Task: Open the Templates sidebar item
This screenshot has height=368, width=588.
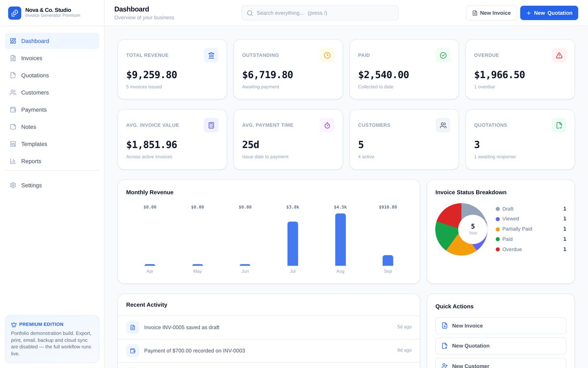Action: tap(52, 144)
